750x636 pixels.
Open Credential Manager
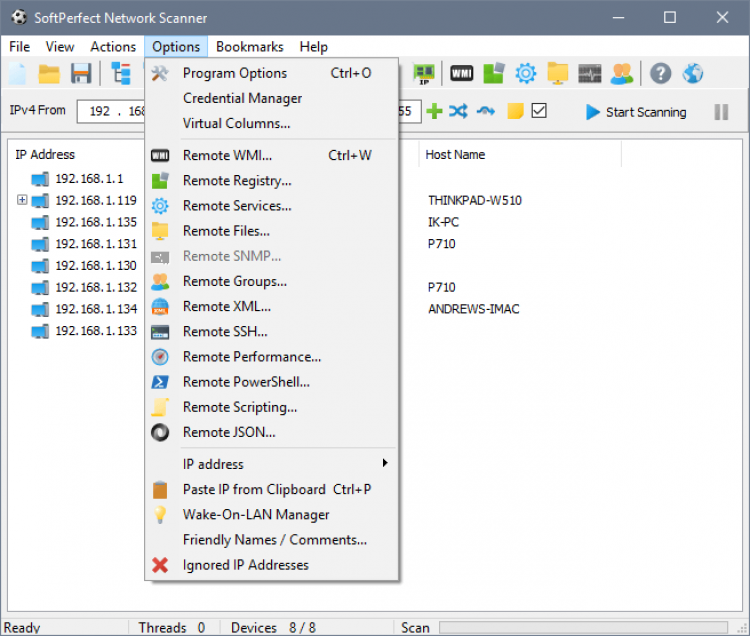pos(272,99)
